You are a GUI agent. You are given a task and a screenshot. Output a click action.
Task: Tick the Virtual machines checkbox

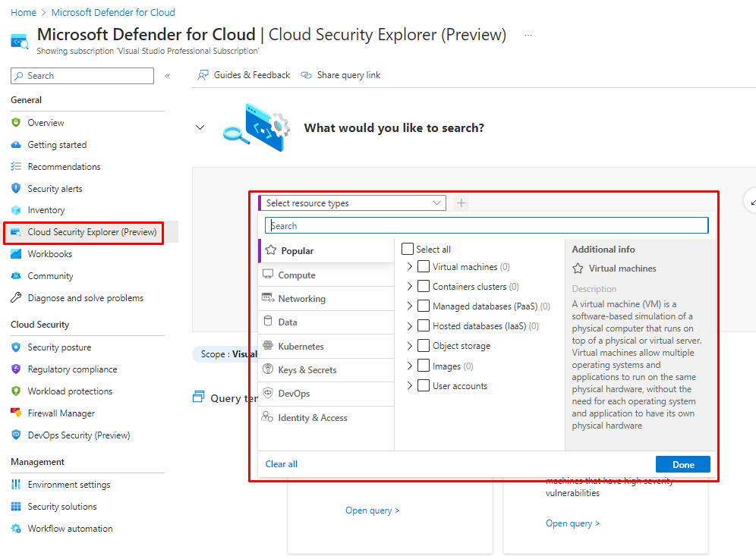point(424,267)
